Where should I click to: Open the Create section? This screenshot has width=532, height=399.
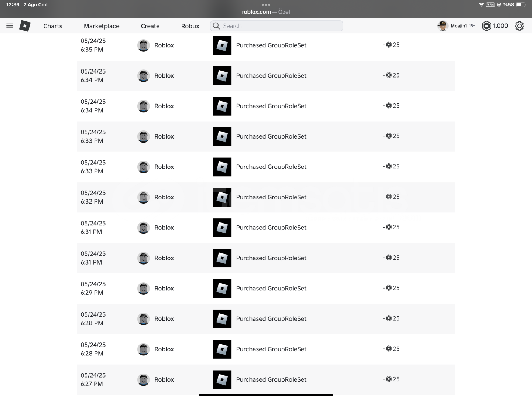150,26
